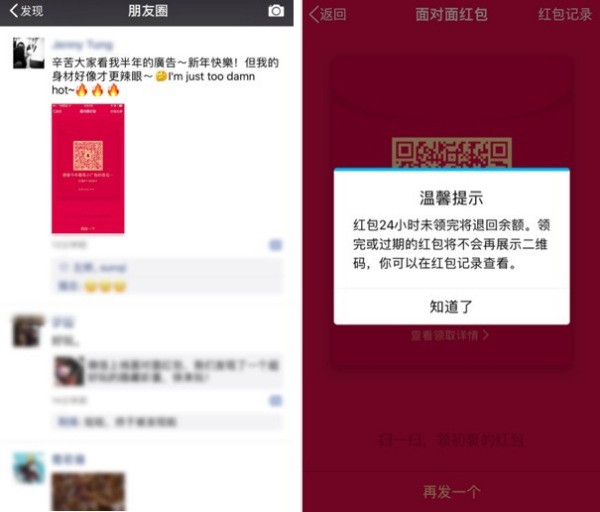Tap the second post's profile avatar

29,331
